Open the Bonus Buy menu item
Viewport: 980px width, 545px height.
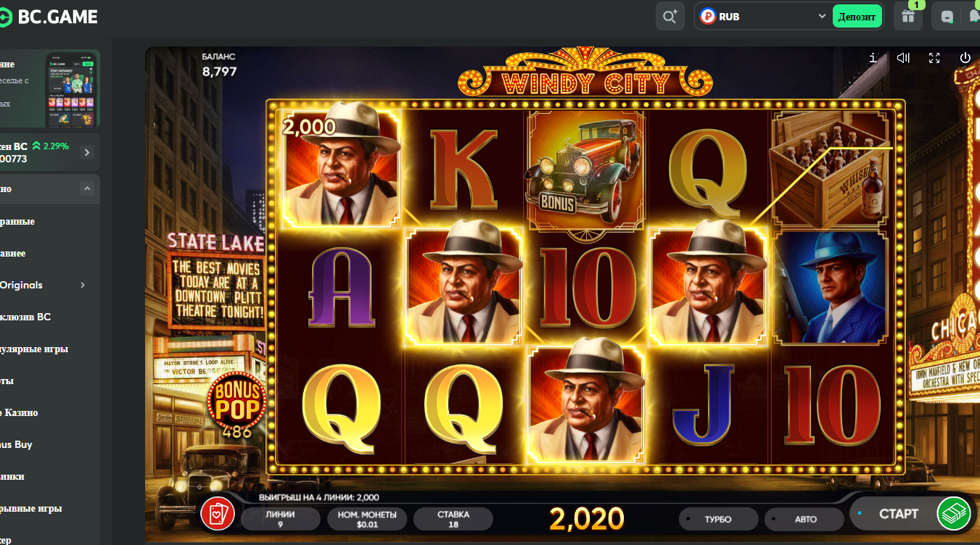[16, 444]
